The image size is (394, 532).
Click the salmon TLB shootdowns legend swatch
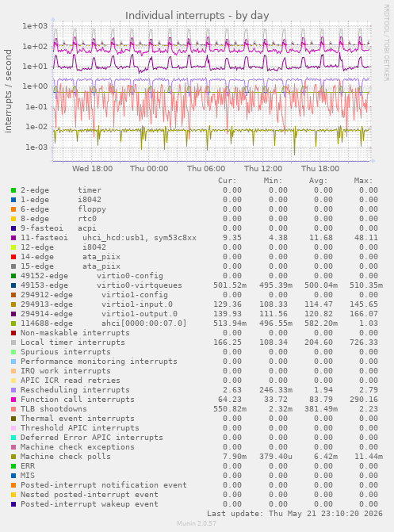coord(13,409)
